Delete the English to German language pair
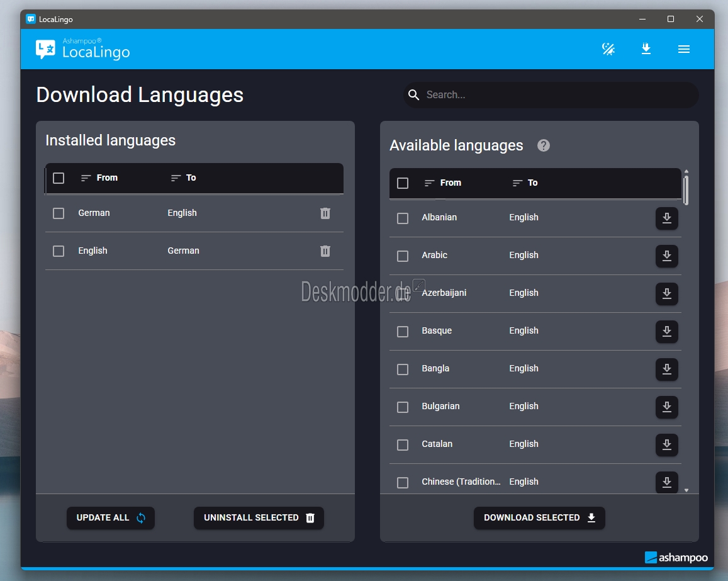The height and width of the screenshot is (581, 728). [x=325, y=251]
